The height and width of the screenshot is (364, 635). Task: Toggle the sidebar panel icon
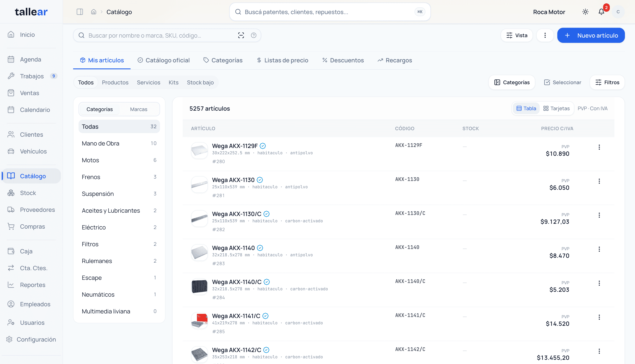(80, 12)
